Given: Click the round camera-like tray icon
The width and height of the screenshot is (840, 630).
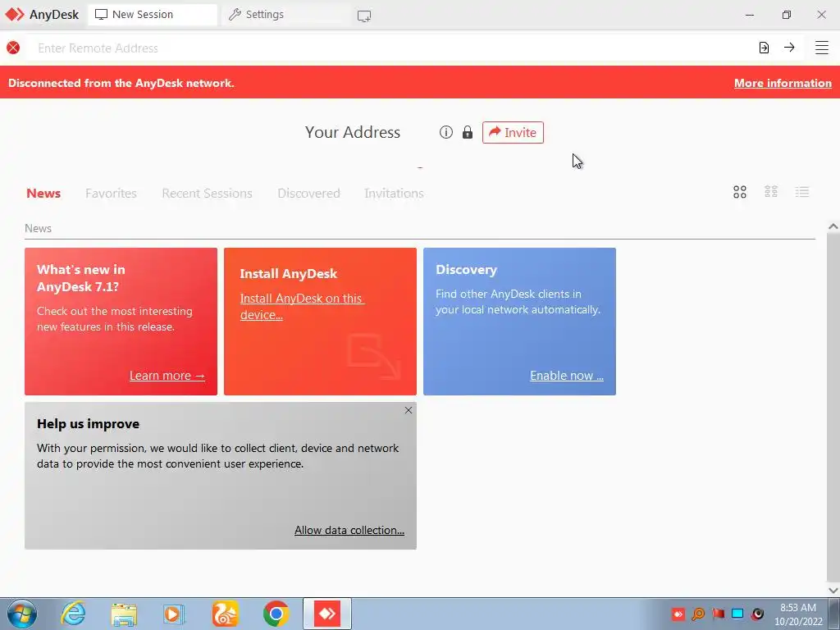Looking at the screenshot, I should (x=757, y=614).
